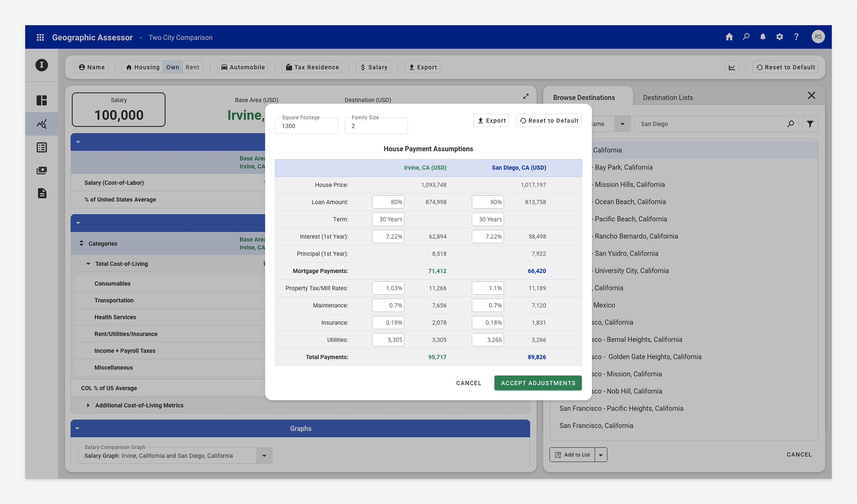Open the Salary Comparison Graph dropdown
Screen dimensions: 857x504
pos(264,456)
